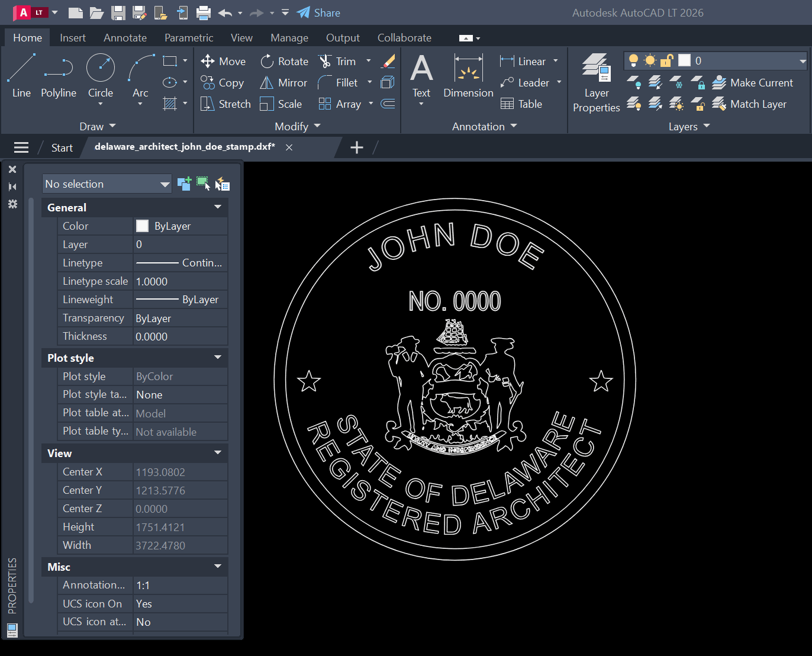Screen dimensions: 812x656
Task: Select the Text annotation tool
Action: (x=421, y=75)
